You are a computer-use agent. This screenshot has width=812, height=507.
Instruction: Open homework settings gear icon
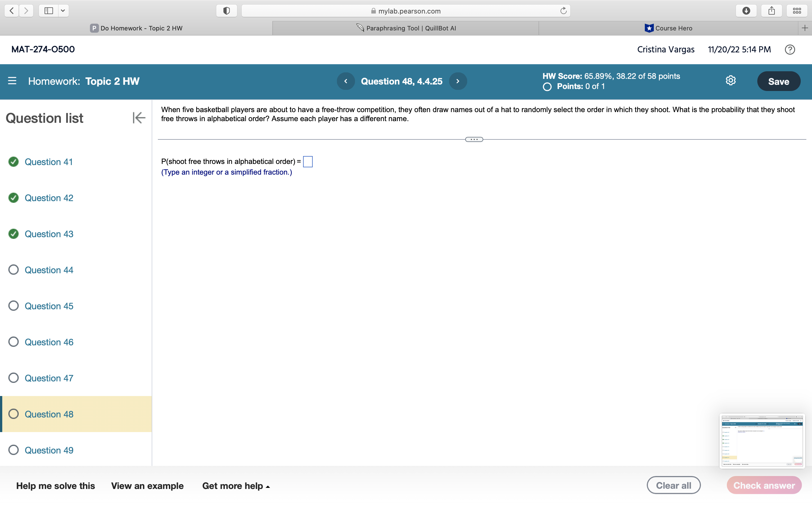[731, 81]
